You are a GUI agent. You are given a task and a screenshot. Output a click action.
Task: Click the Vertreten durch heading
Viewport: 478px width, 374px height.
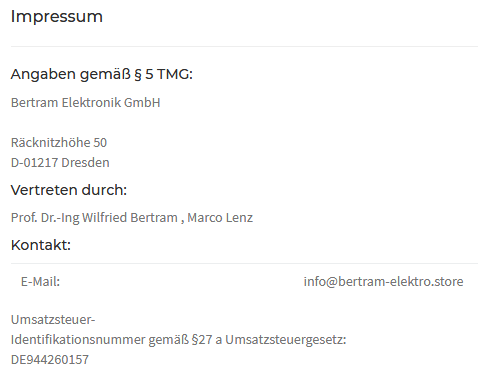[x=69, y=190]
